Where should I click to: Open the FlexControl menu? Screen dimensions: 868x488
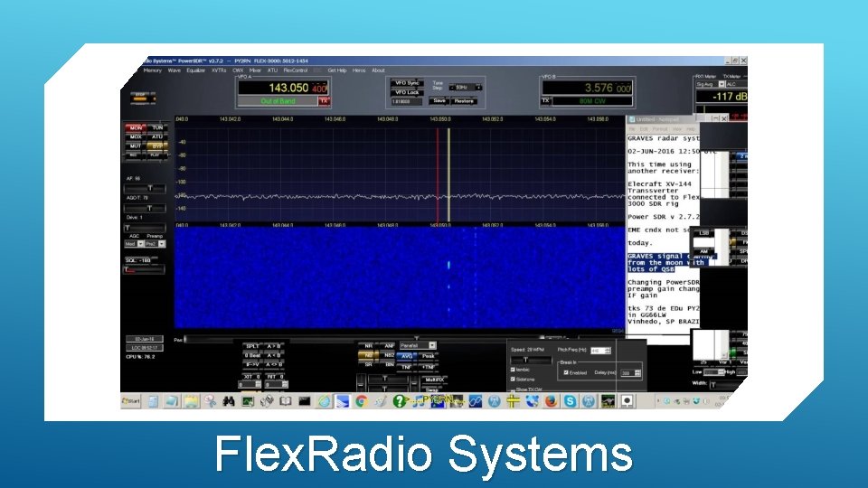pyautogui.click(x=296, y=70)
